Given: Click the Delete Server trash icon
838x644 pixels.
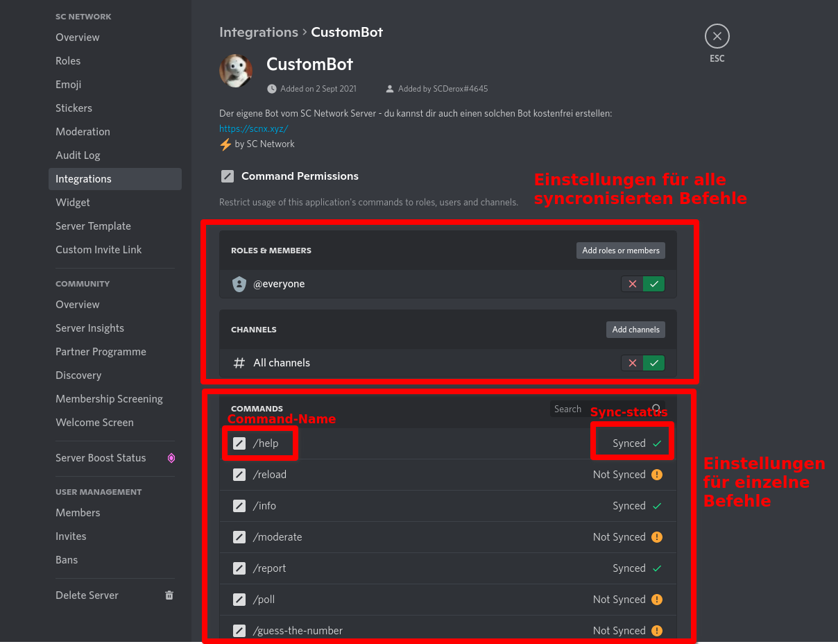Looking at the screenshot, I should [x=169, y=595].
